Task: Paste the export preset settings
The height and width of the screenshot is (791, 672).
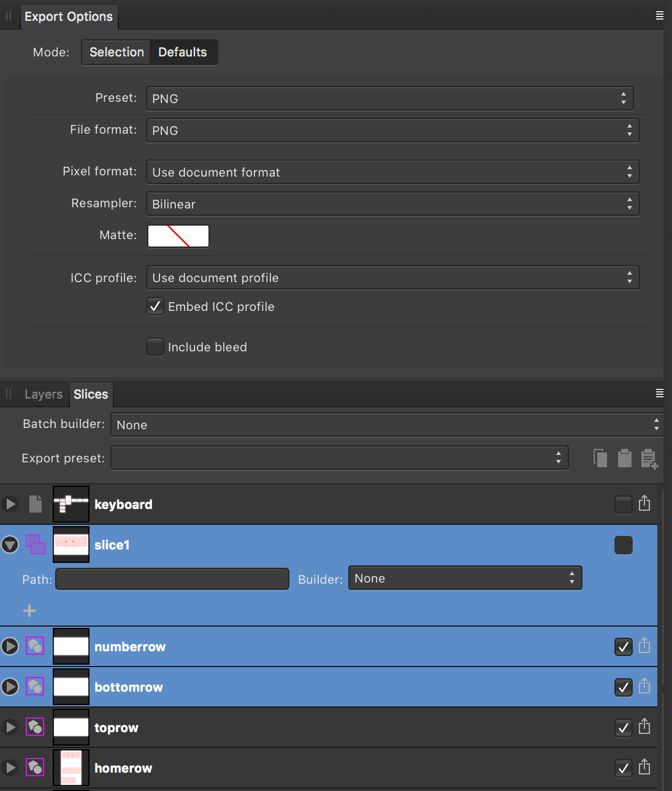Action: [625, 458]
